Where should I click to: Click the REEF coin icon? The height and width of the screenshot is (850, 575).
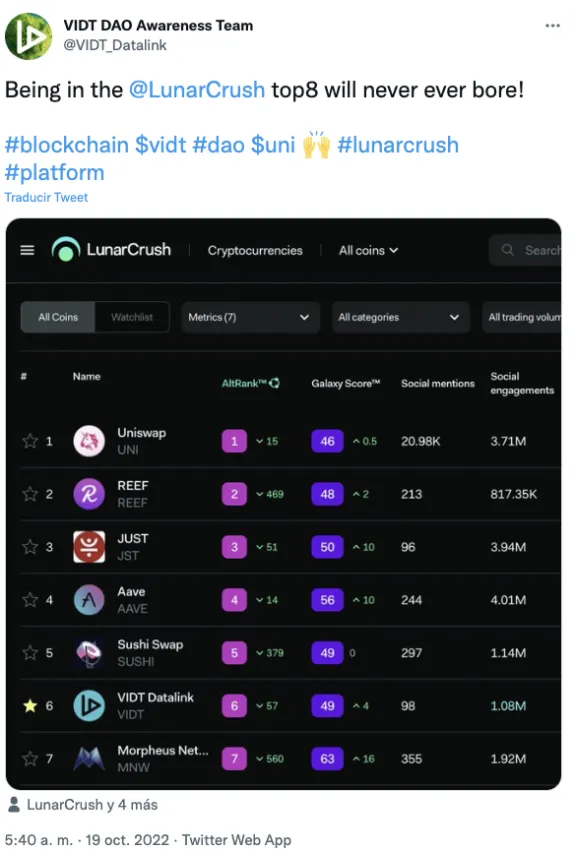click(89, 494)
